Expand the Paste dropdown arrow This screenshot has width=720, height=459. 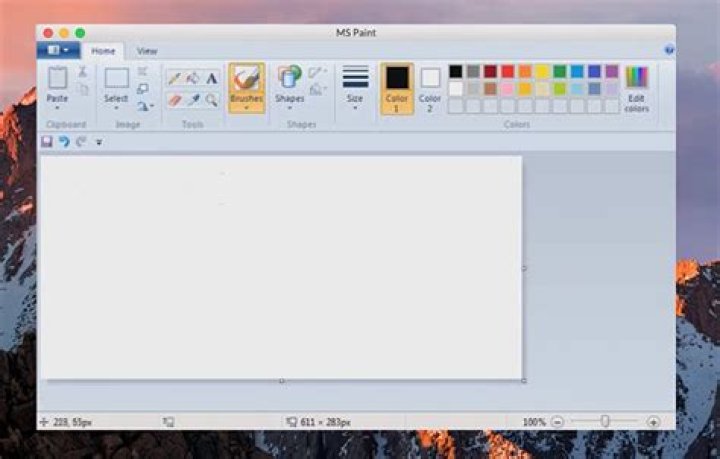(57, 108)
